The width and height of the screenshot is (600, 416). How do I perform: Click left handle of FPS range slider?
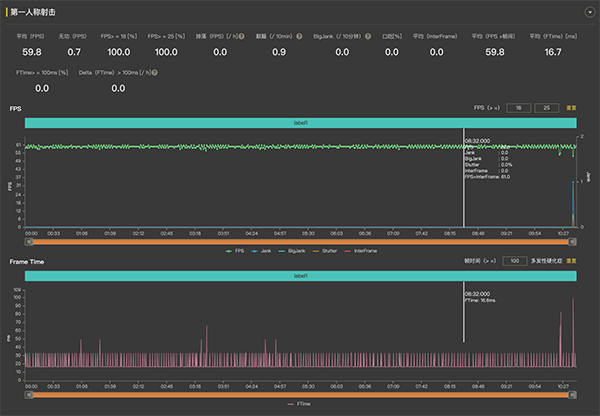click(30, 241)
